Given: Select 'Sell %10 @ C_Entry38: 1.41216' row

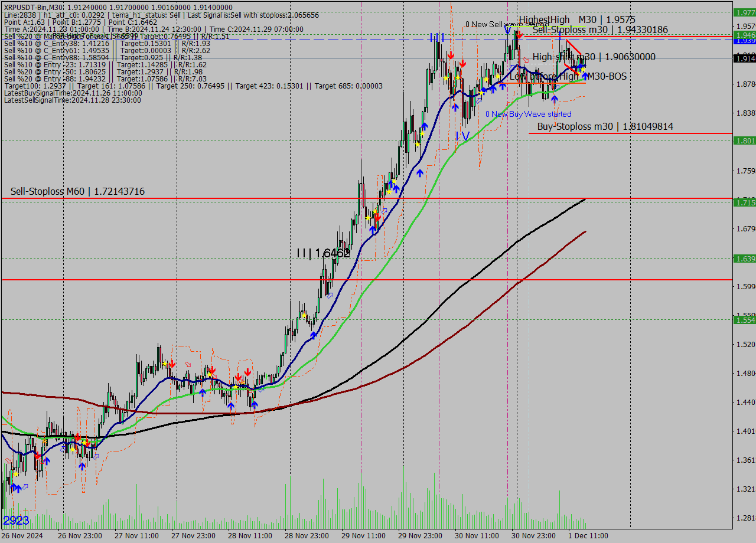Looking at the screenshot, I should click(x=107, y=43).
